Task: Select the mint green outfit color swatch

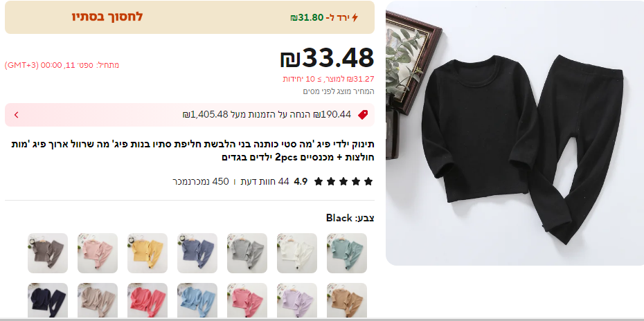Action: [x=347, y=253]
